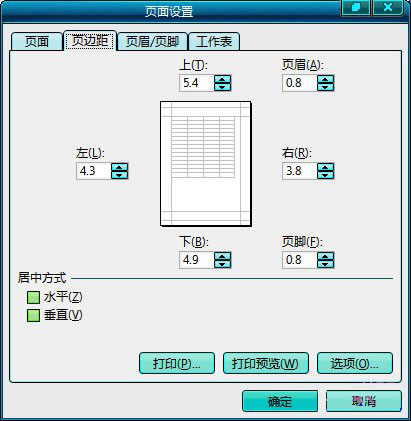The width and height of the screenshot is (411, 421).
Task: Decrease the bottom margin (下) value
Action: [x=222, y=263]
